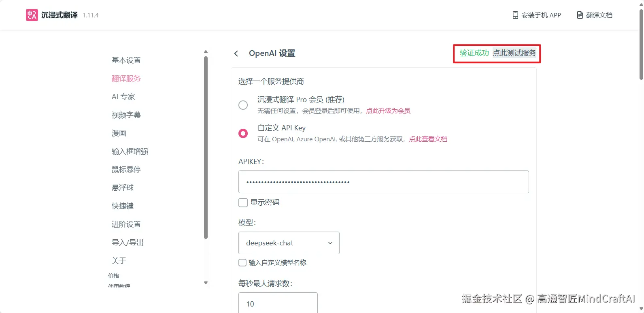644x313 pixels.
Task: Open 漫画 in the sidebar
Action: pos(119,133)
